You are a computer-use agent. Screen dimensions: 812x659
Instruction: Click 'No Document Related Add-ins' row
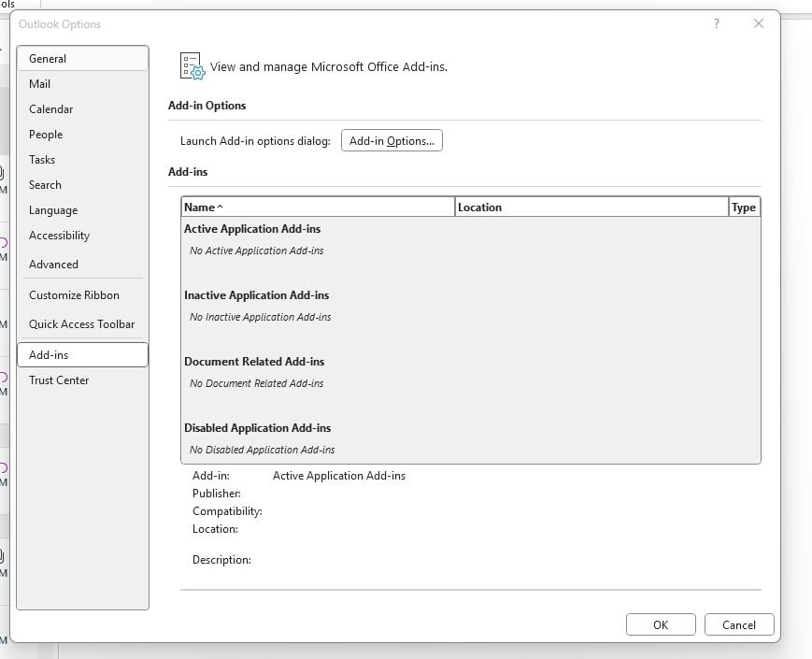tap(256, 383)
